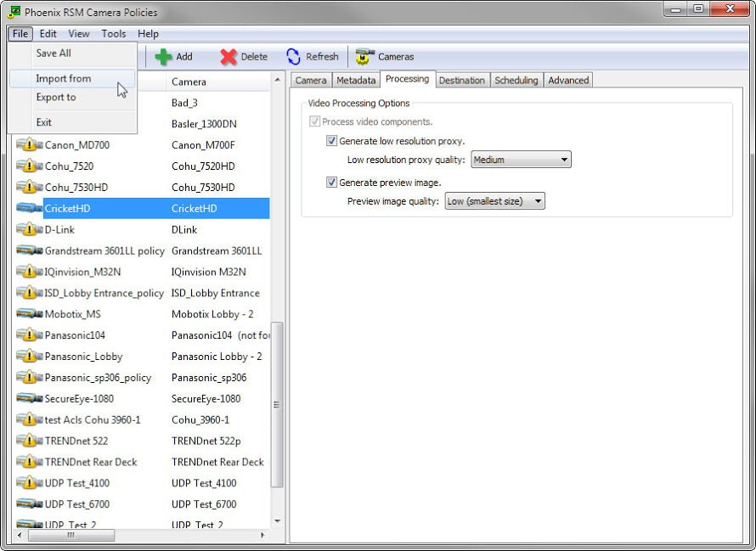
Task: Uncheck Generate low resolution proxy
Action: [332, 141]
